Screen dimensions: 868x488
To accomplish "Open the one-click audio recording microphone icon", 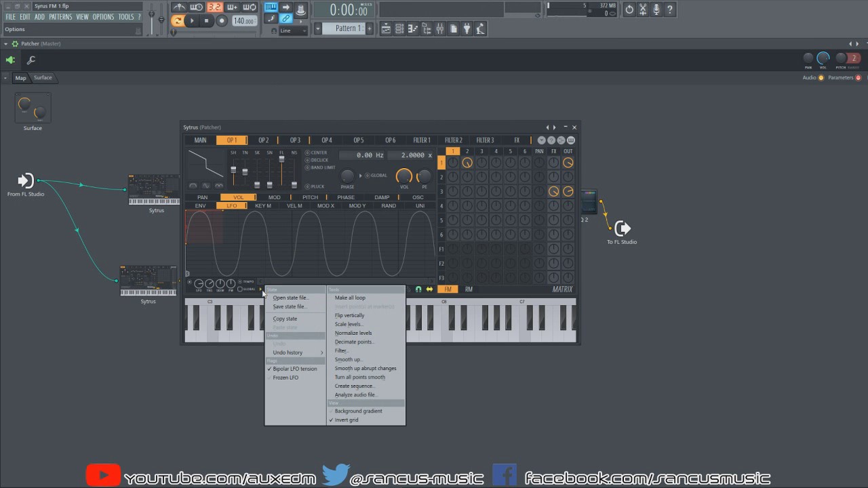I will pos(656,9).
